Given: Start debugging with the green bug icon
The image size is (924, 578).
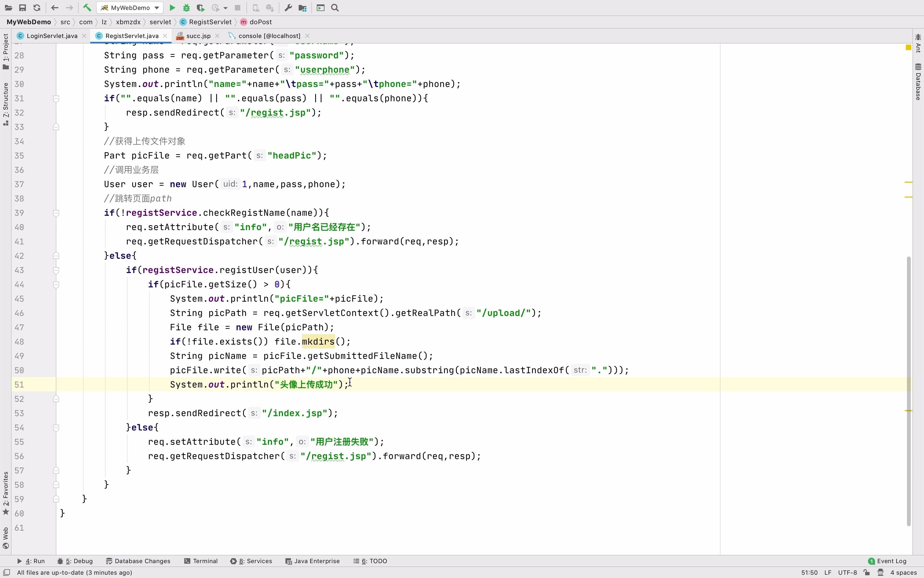Looking at the screenshot, I should (186, 8).
